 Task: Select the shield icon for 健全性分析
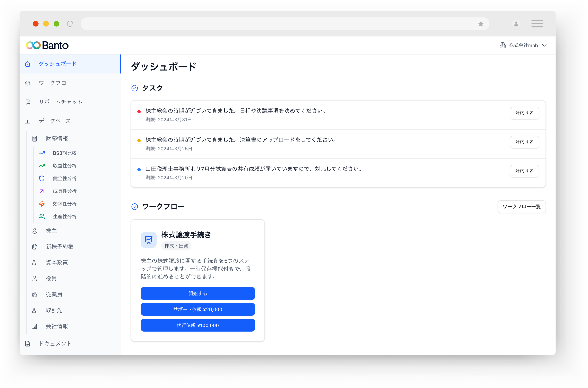point(42,178)
